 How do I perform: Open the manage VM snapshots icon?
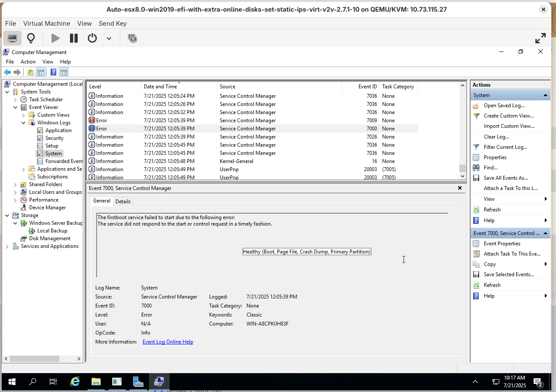(133, 38)
